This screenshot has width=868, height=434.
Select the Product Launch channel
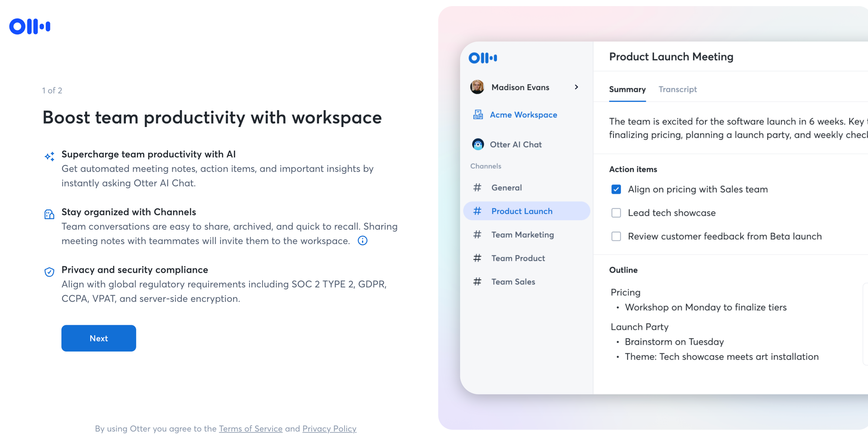pyautogui.click(x=526, y=211)
